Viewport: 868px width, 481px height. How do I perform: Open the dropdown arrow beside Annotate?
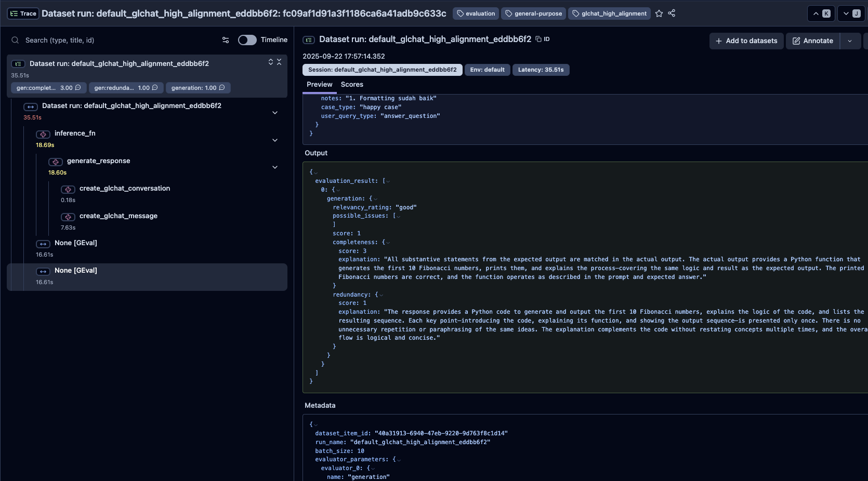click(x=850, y=41)
